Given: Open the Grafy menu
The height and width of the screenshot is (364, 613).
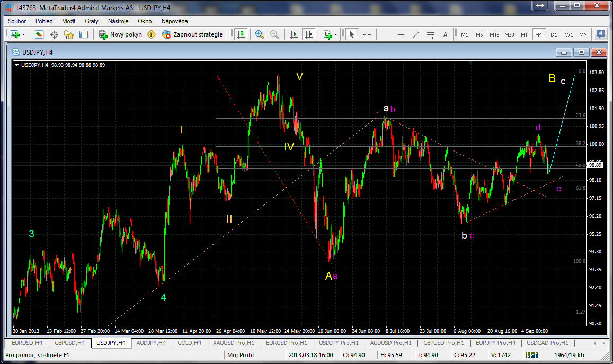Looking at the screenshot, I should point(92,21).
